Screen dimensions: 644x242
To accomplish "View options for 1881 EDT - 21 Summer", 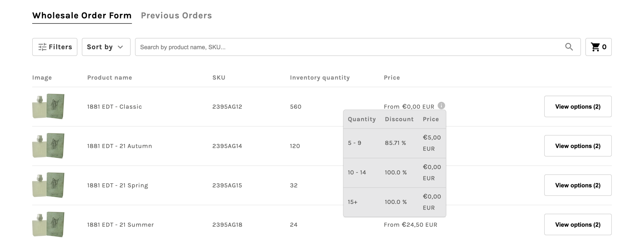I will pyautogui.click(x=578, y=225).
